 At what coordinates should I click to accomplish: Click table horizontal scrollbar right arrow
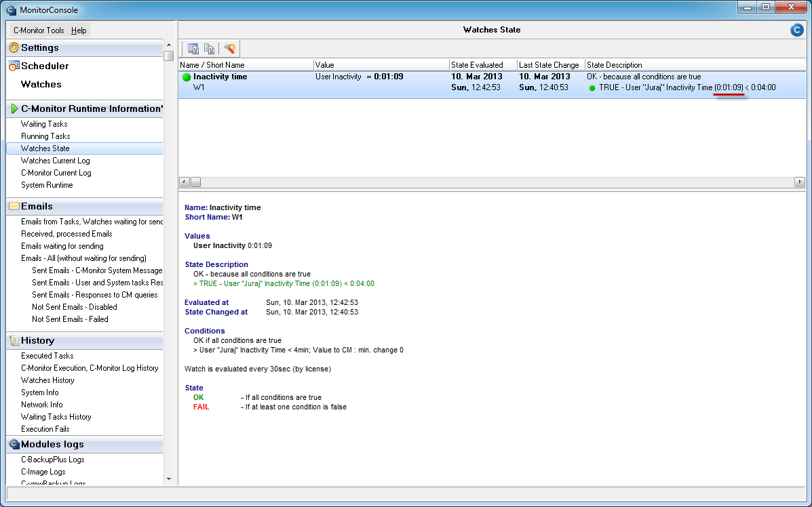(800, 182)
